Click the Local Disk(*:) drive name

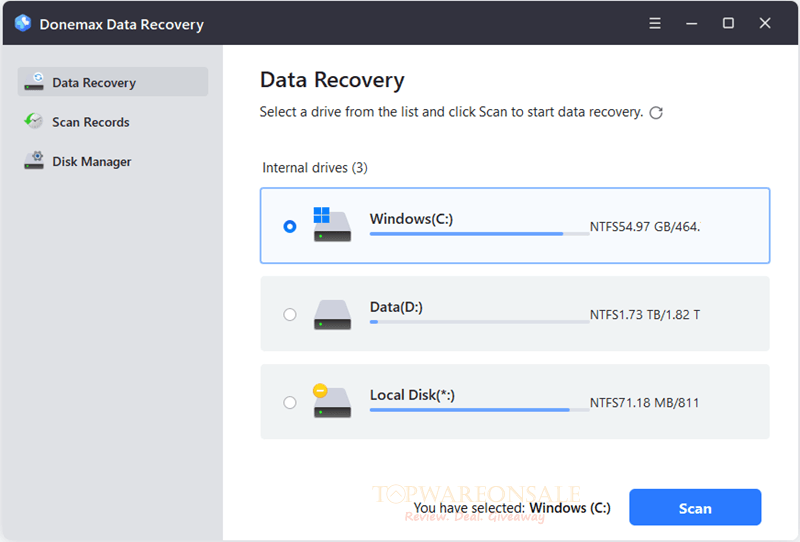[x=412, y=395]
